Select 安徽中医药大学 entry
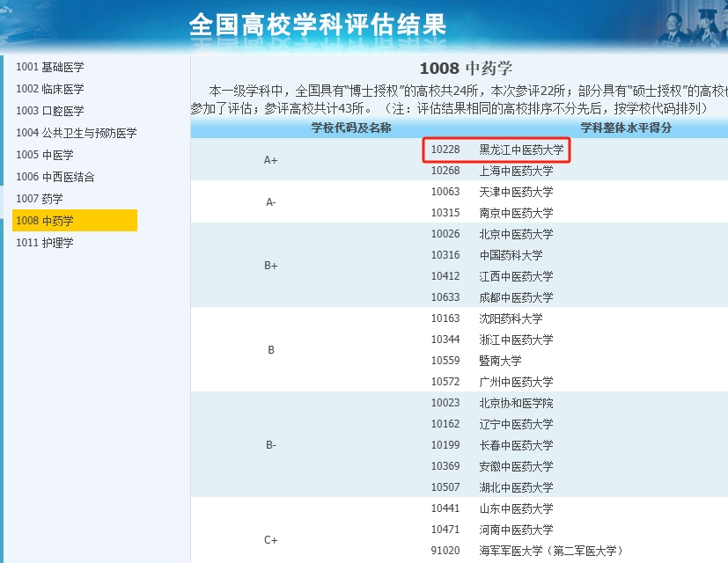The width and height of the screenshot is (728, 563). click(x=516, y=466)
